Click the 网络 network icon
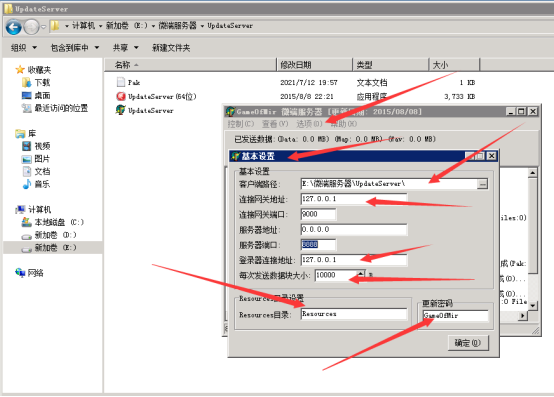554x397 pixels. tap(20, 272)
